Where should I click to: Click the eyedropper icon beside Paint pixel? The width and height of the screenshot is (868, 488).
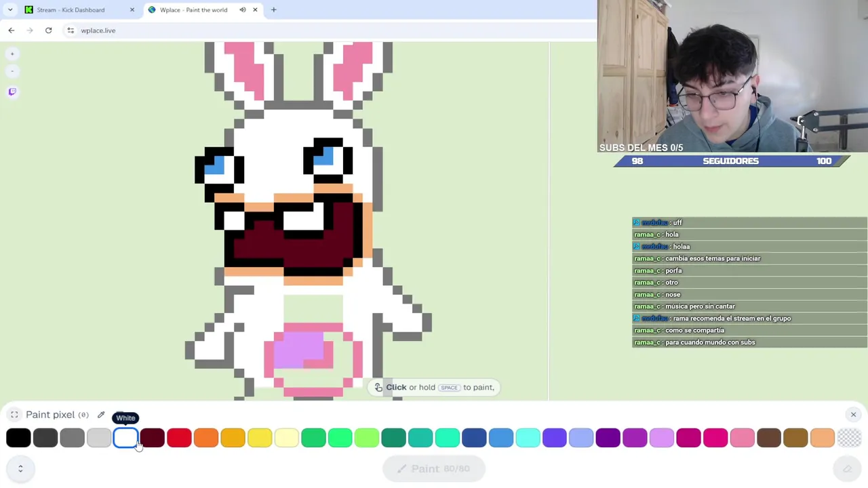(x=101, y=415)
